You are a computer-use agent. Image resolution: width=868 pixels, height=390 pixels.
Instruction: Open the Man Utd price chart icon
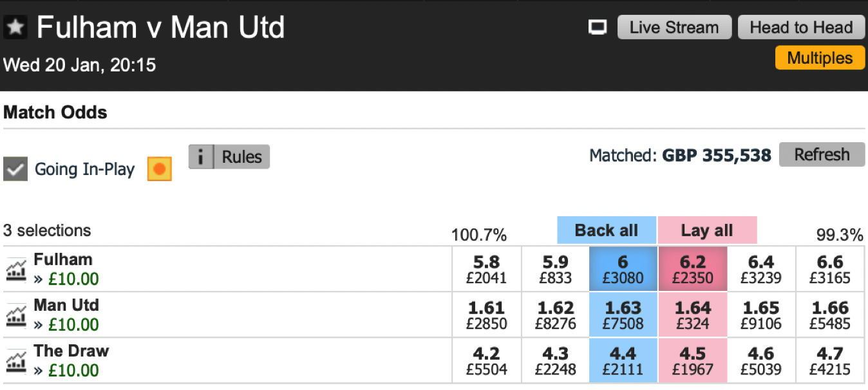[16, 315]
